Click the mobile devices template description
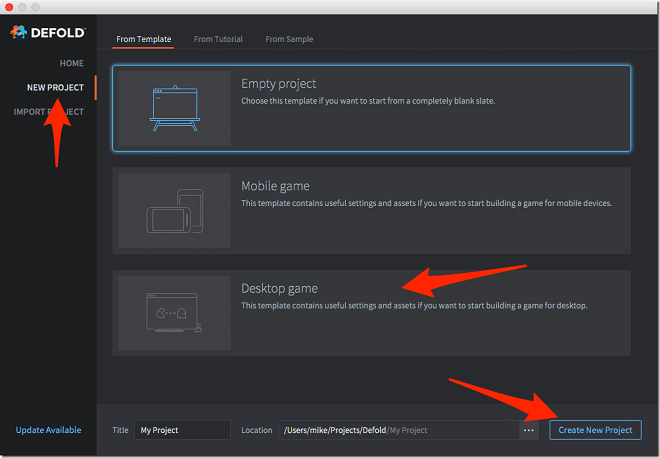 pos(426,203)
